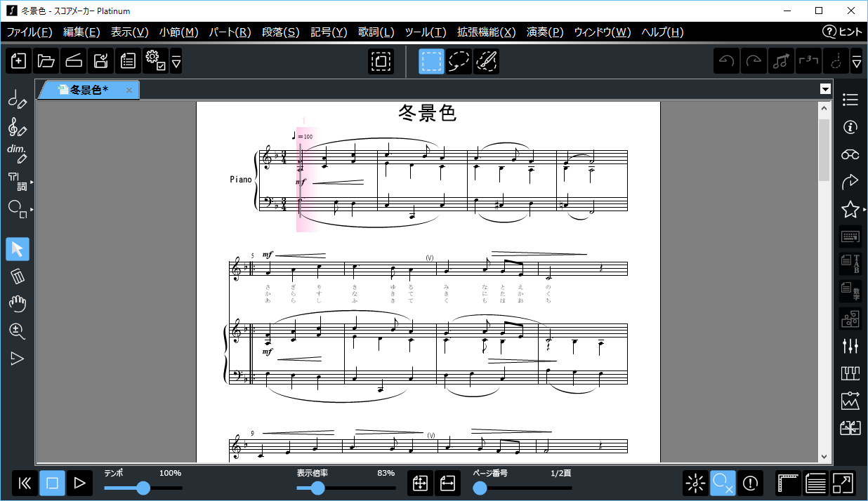Open the piano keyboard icon

tap(850, 373)
